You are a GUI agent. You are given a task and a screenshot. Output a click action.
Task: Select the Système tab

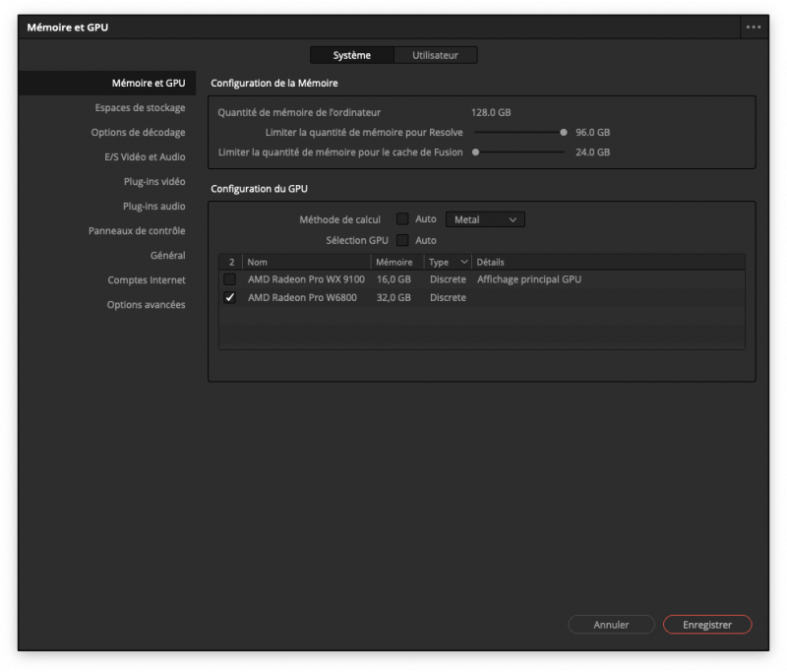tap(352, 56)
